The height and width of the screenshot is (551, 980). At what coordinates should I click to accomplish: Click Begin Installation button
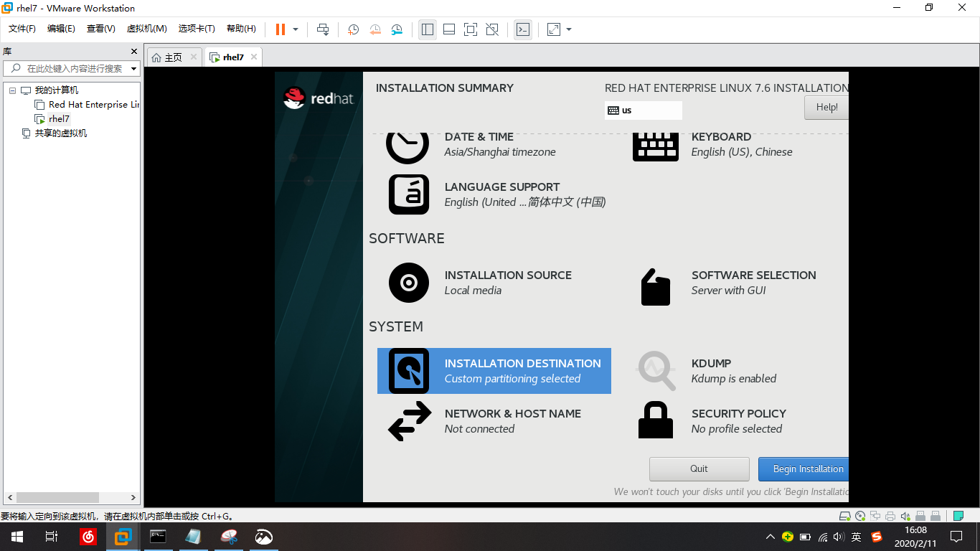coord(804,469)
